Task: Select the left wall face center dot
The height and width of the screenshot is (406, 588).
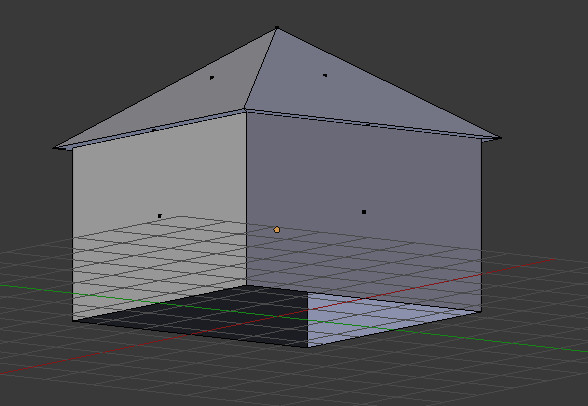Action: pos(160,216)
